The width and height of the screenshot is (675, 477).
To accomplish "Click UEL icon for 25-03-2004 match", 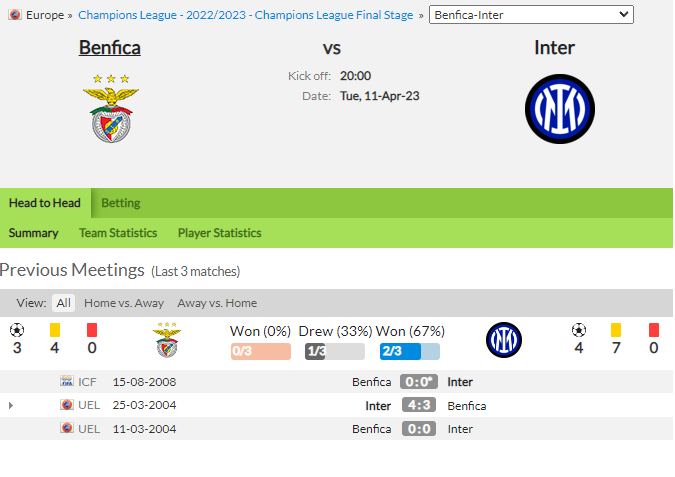I will (x=67, y=405).
